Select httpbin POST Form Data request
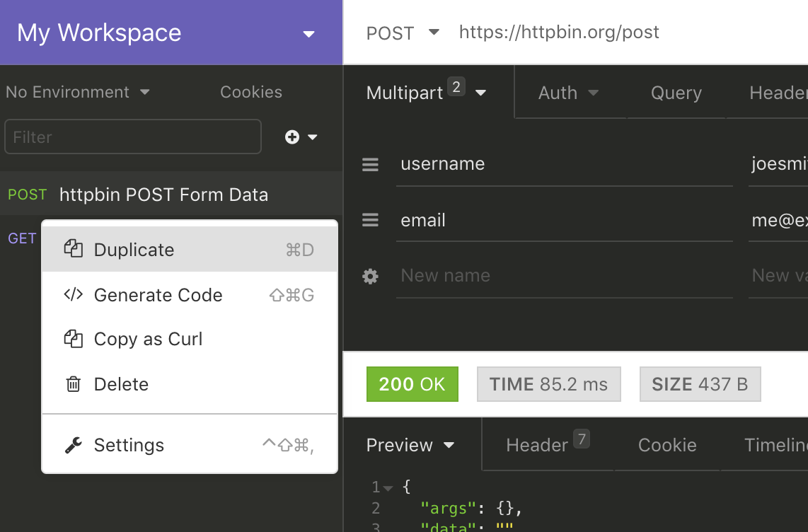This screenshot has width=808, height=532. [171, 194]
